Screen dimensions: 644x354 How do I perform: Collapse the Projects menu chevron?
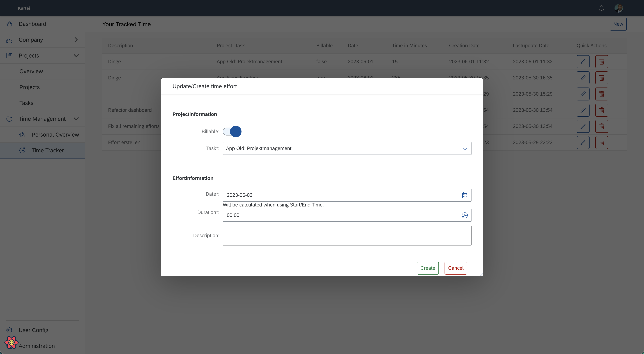pyautogui.click(x=76, y=56)
